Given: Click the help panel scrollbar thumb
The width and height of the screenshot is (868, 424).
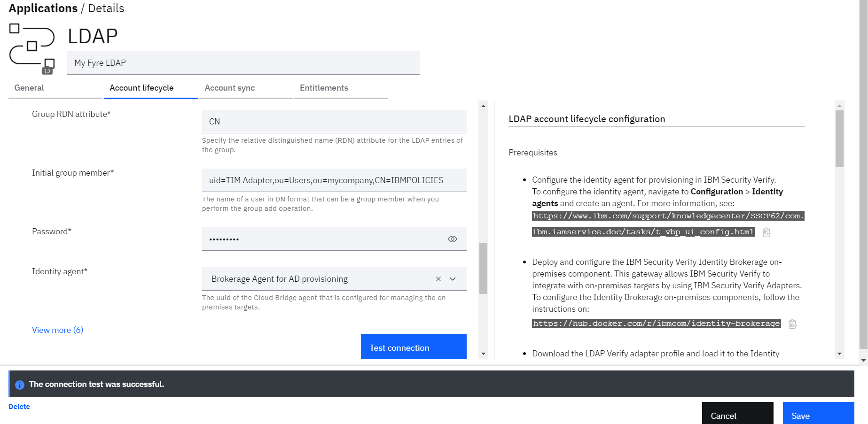Looking at the screenshot, I should coord(839,139).
